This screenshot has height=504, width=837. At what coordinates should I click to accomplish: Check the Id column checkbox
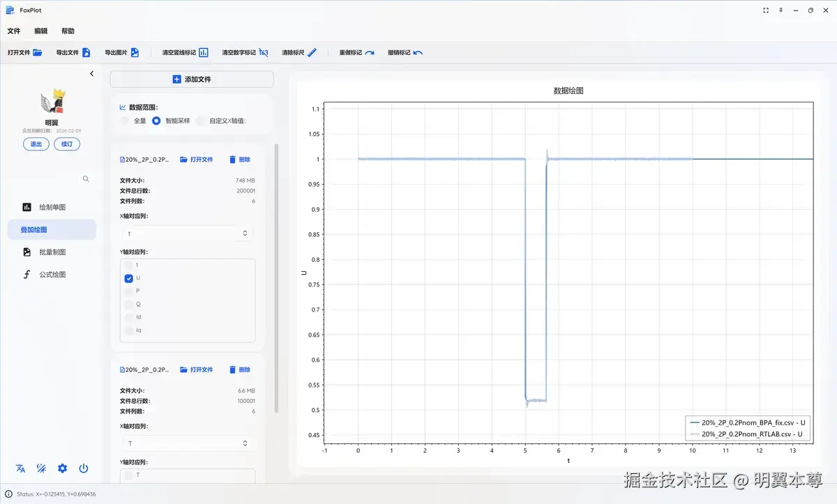(x=128, y=317)
